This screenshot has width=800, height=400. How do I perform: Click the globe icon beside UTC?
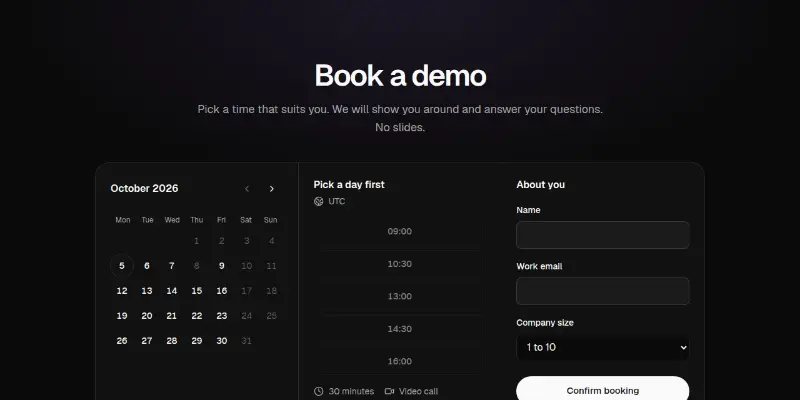pos(318,202)
